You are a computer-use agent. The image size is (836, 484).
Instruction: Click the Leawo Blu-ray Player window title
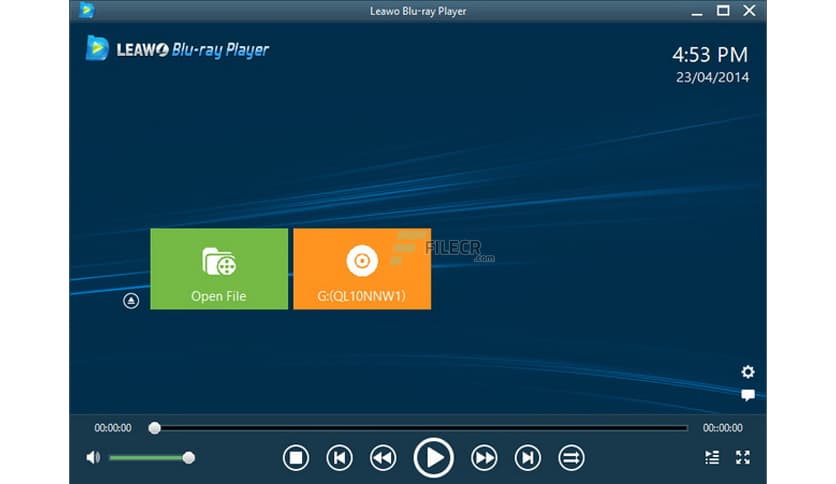coord(418,11)
